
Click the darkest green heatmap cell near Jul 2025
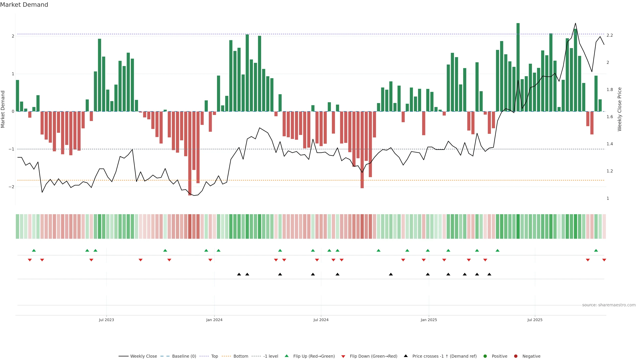[518, 226]
